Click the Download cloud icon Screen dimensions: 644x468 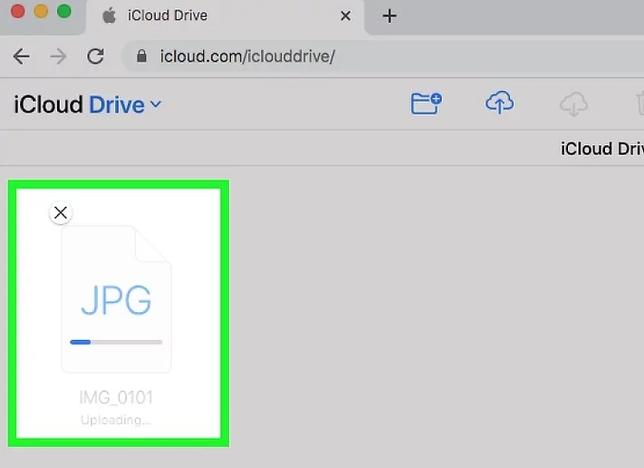click(574, 104)
